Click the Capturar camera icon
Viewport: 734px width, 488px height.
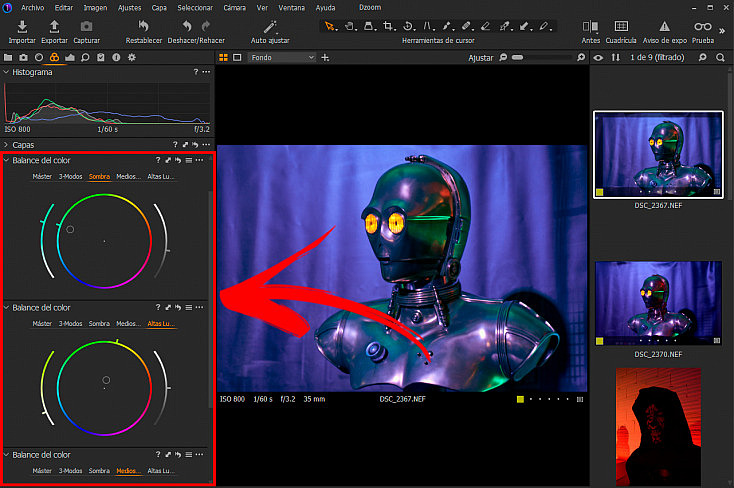tap(87, 27)
